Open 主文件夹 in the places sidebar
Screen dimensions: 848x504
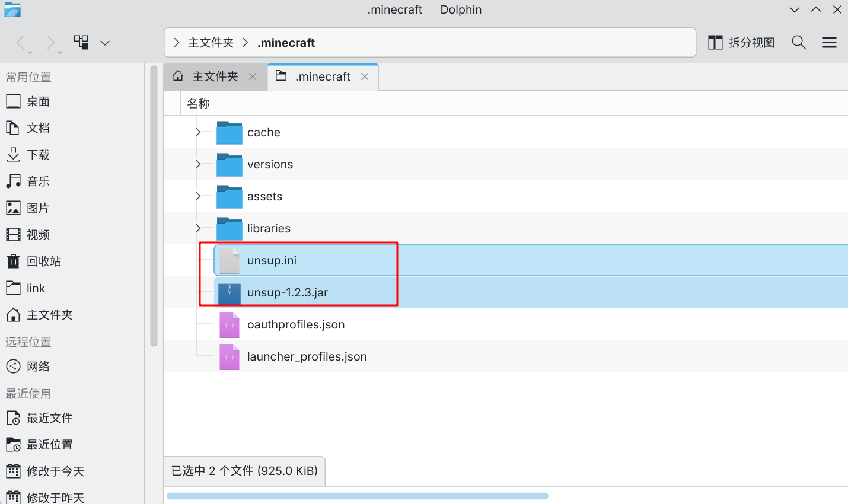[39, 315]
